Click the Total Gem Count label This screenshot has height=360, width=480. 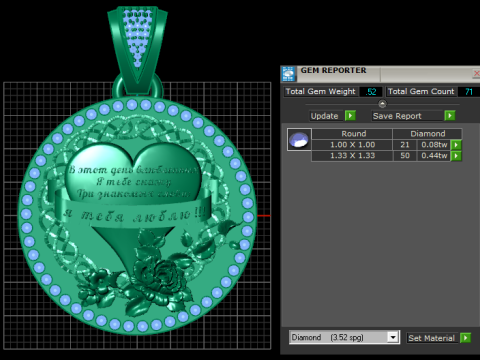pos(421,92)
